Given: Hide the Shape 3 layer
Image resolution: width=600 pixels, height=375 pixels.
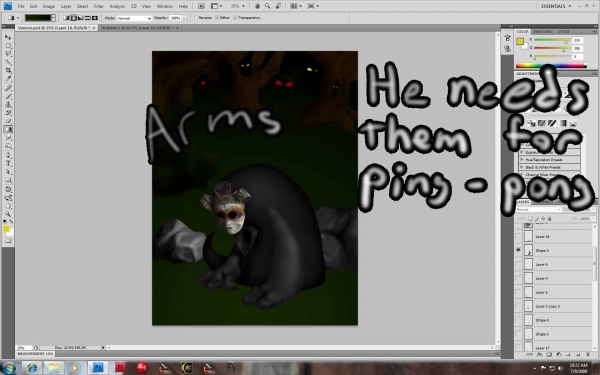Looking at the screenshot, I should (518, 250).
